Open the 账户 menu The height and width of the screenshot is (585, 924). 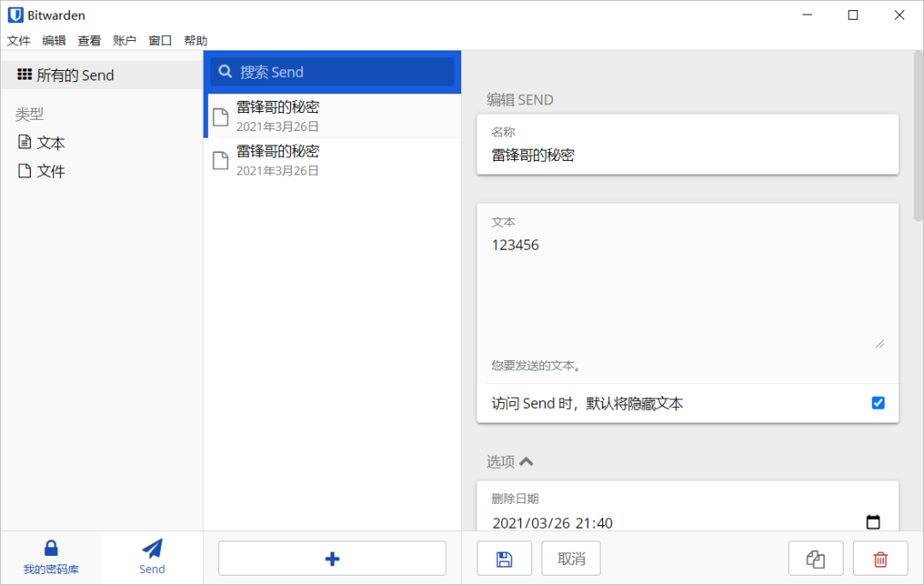(124, 41)
